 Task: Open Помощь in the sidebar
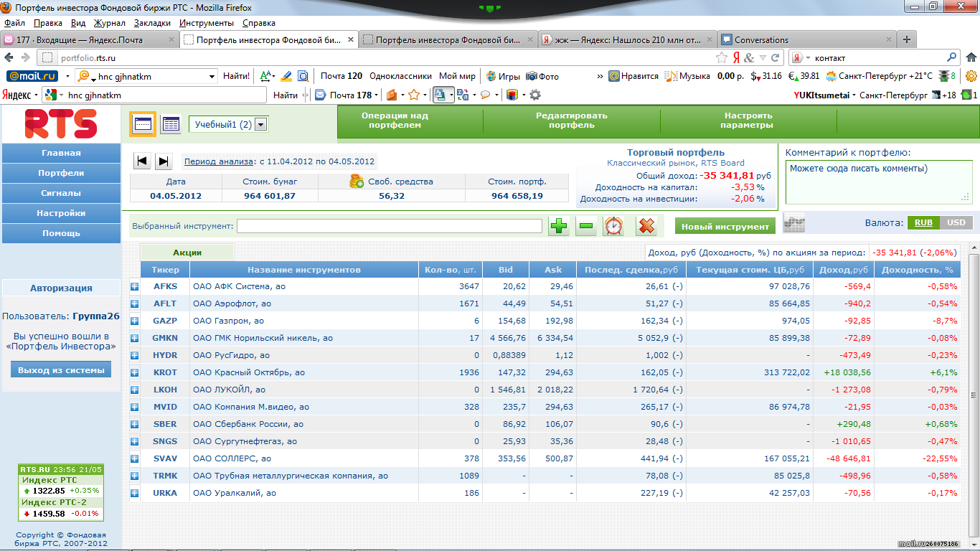tap(61, 233)
